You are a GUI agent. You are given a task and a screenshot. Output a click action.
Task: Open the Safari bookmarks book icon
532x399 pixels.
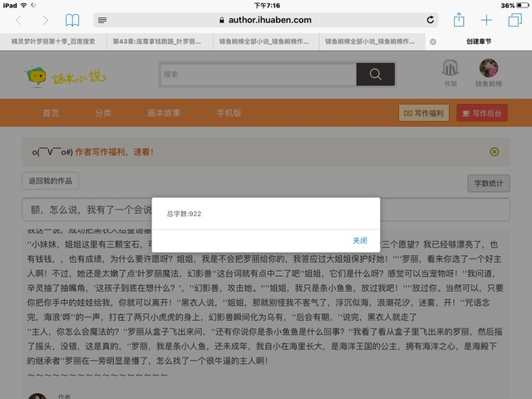click(73, 20)
